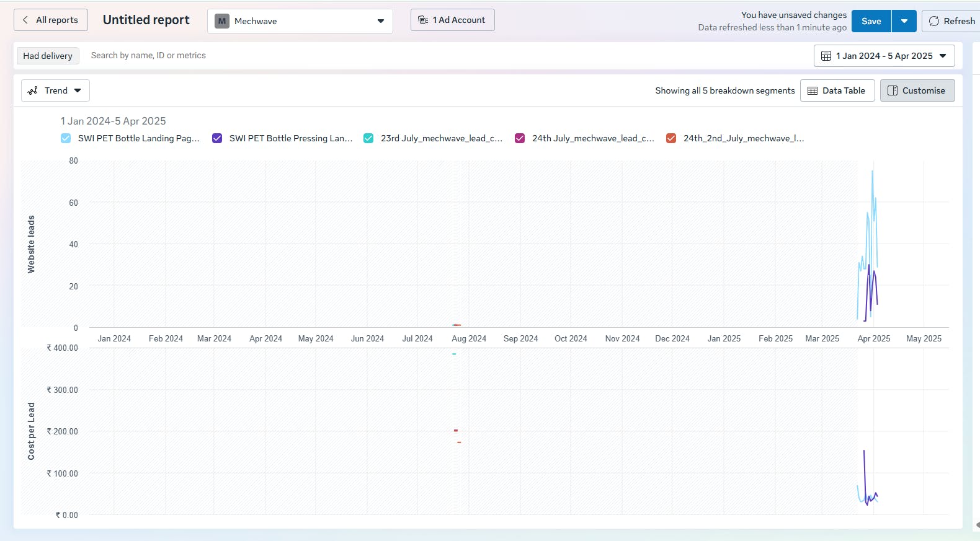The image size is (980, 541).
Task: Click the Mechwave account avatar icon
Action: [221, 21]
